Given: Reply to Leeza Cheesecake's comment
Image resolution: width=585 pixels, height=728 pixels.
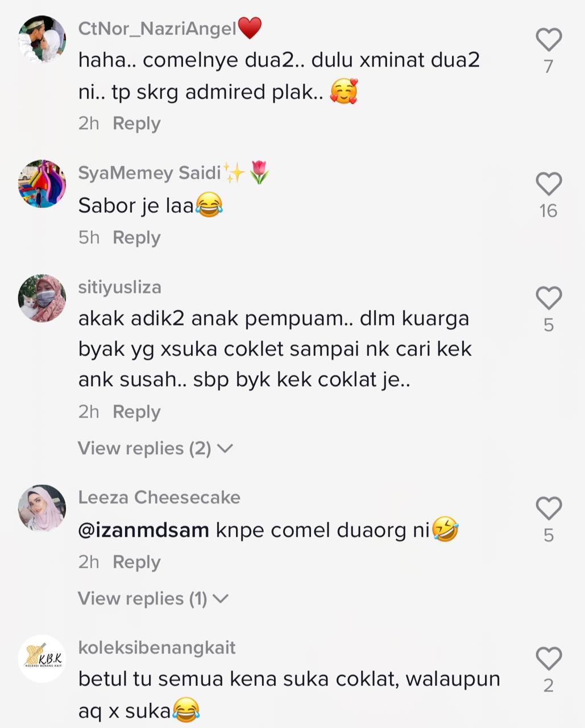Looking at the screenshot, I should [x=136, y=562].
